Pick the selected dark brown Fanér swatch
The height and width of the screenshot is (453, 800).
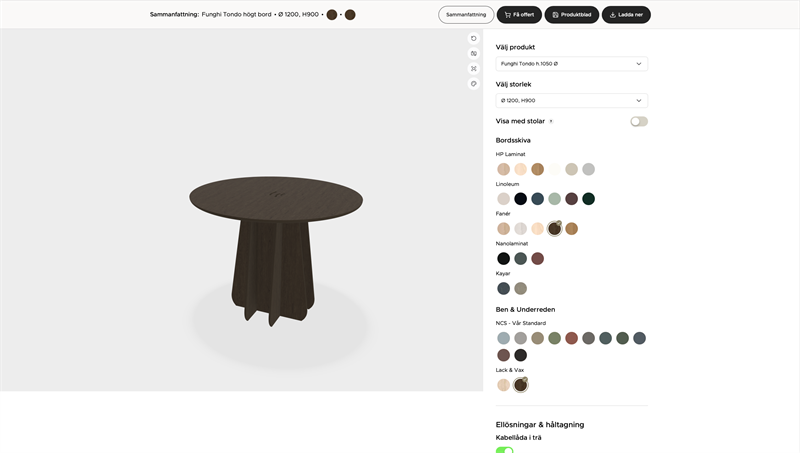(554, 229)
